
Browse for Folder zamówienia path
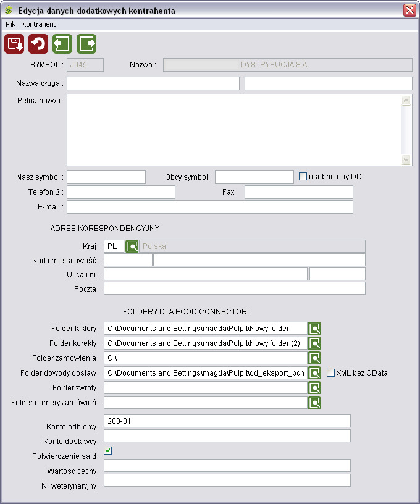(314, 358)
